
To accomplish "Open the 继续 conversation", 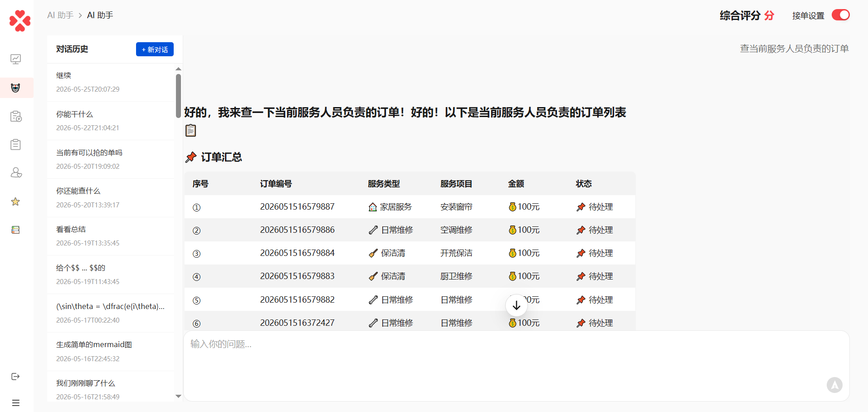I will click(111, 82).
